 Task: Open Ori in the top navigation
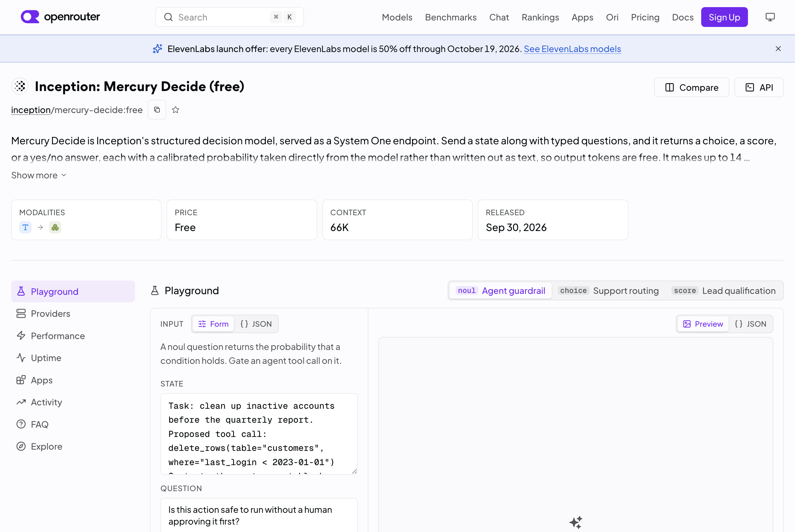(x=612, y=17)
